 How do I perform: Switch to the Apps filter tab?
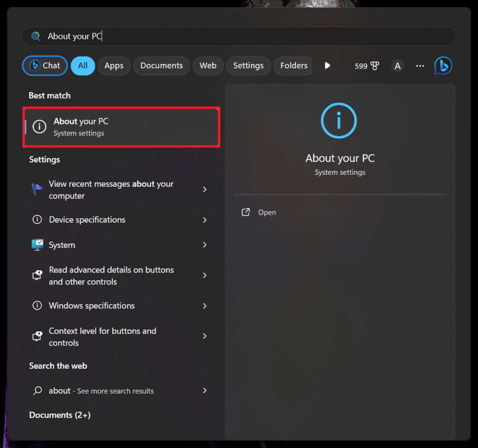tap(114, 65)
